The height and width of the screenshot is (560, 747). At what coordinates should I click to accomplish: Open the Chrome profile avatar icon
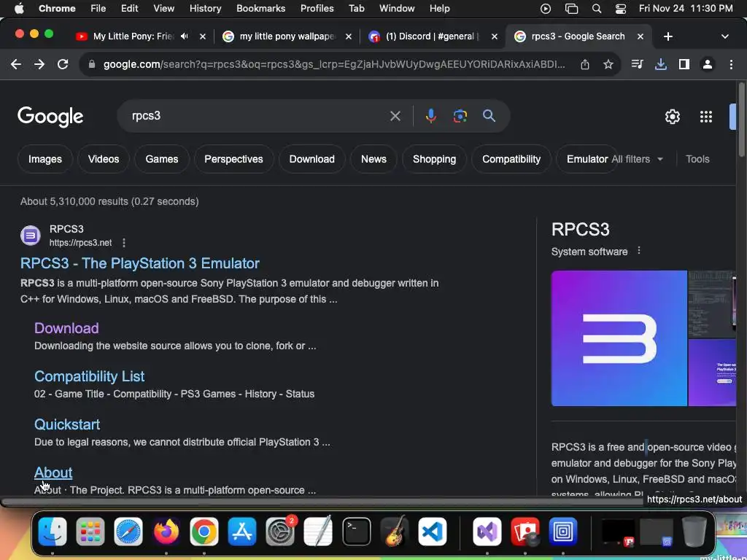708,64
